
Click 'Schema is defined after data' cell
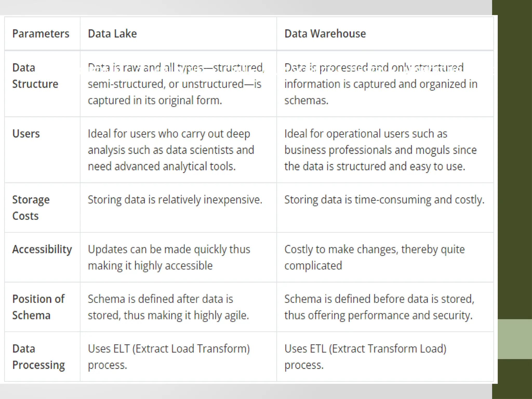coord(168,307)
